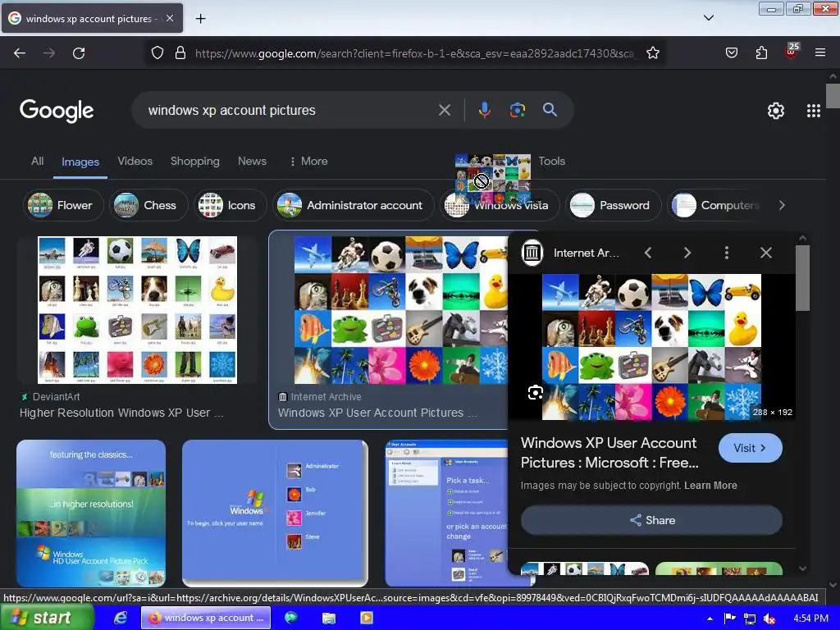Screen dimensions: 840x630
Task: Clear the Google search box text
Action: [444, 111]
